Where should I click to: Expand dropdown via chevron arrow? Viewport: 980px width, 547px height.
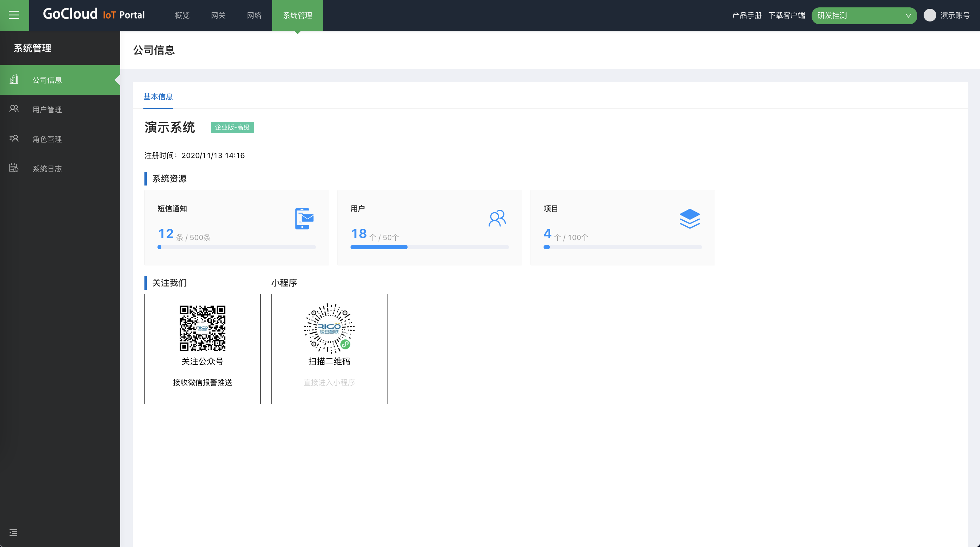coord(908,15)
